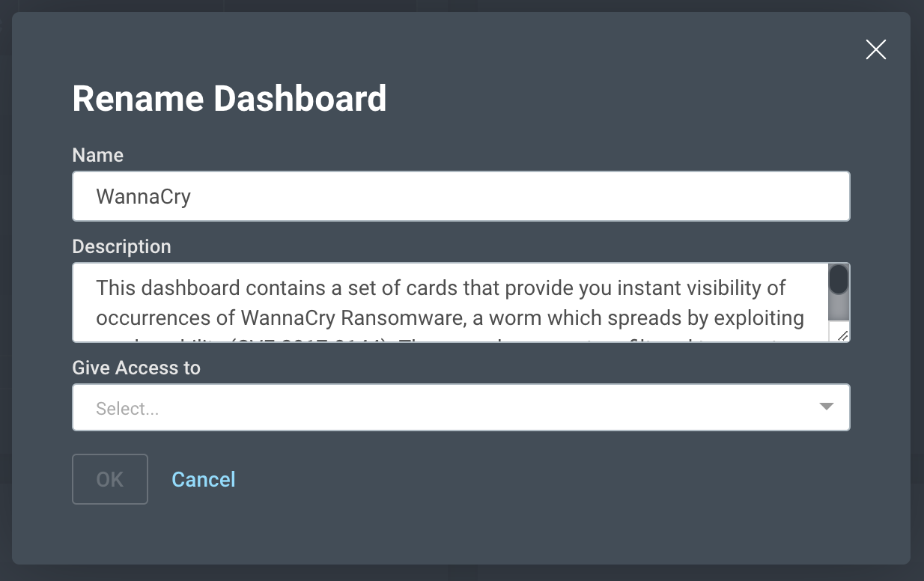
Task: Click the Rename Dashboard heading
Action: [229, 99]
